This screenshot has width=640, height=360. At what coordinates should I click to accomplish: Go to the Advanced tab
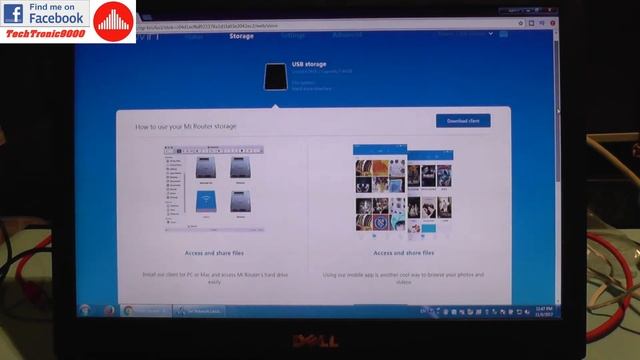[347, 35]
